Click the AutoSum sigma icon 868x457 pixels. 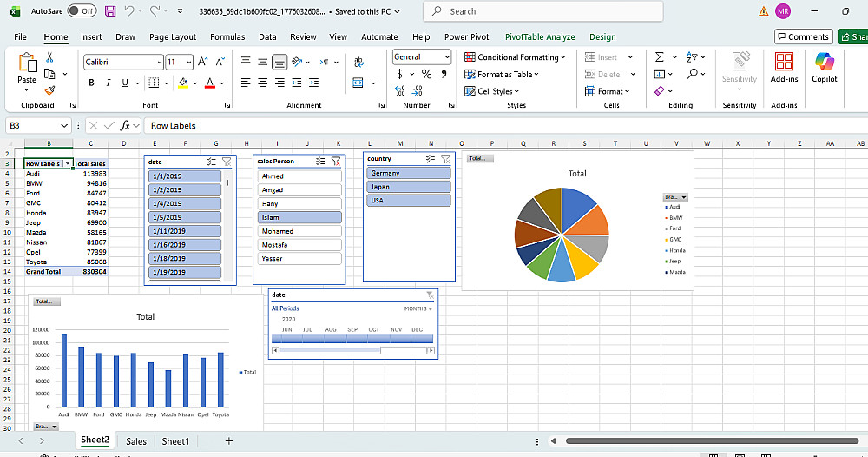point(660,57)
